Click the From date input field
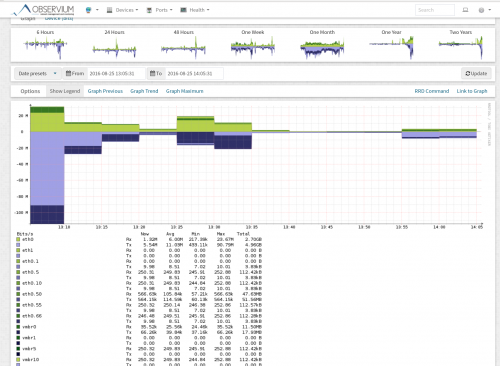This screenshot has width=500, height=366. pyautogui.click(x=116, y=73)
